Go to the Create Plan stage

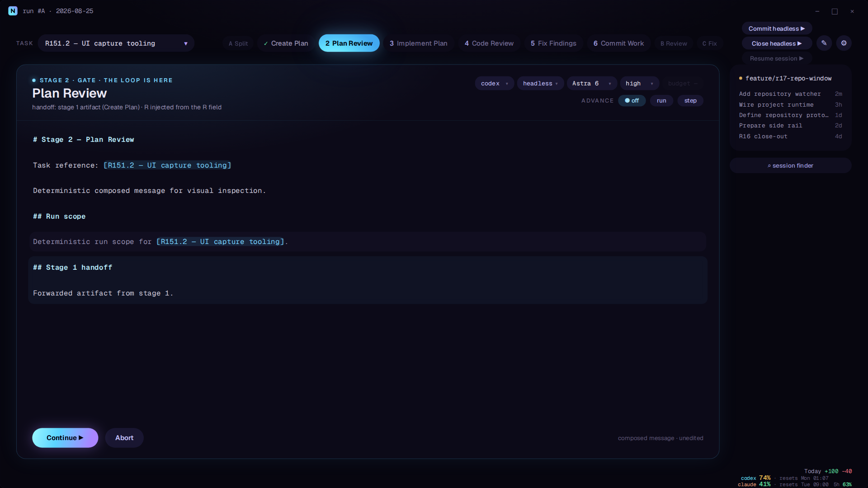(286, 43)
